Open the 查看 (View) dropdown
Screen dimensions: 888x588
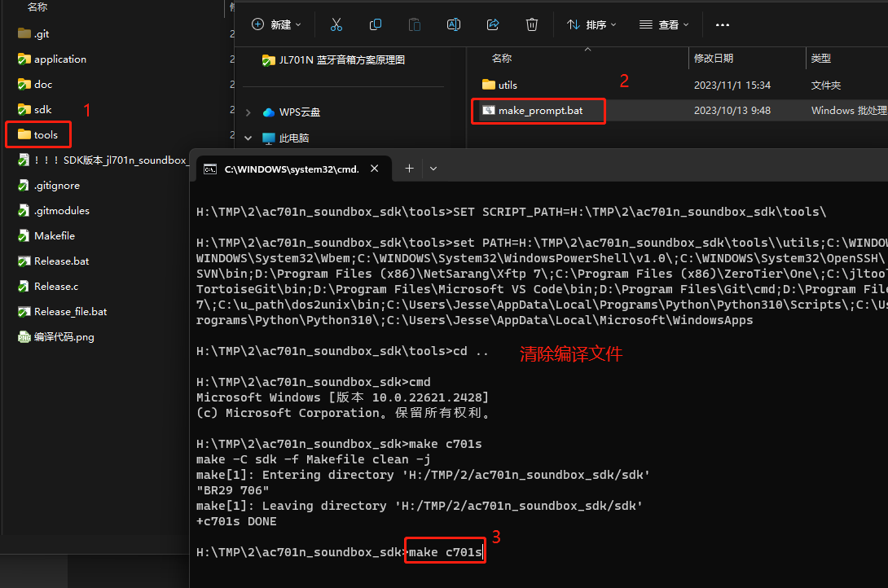(x=664, y=24)
